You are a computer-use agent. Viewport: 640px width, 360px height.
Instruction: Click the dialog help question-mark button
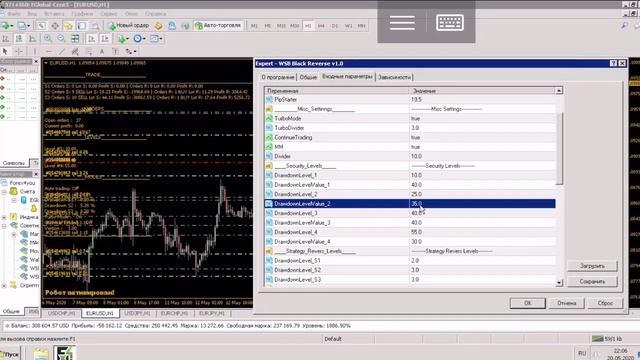(x=613, y=63)
